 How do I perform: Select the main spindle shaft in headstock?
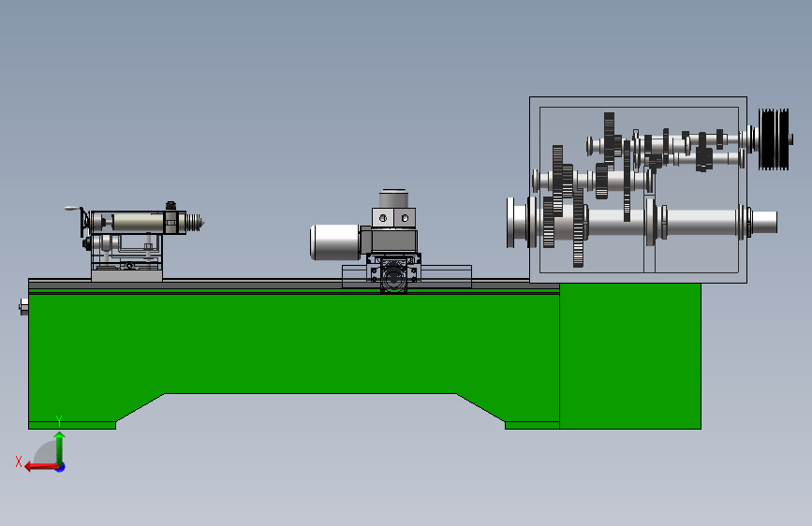pyautogui.click(x=699, y=223)
